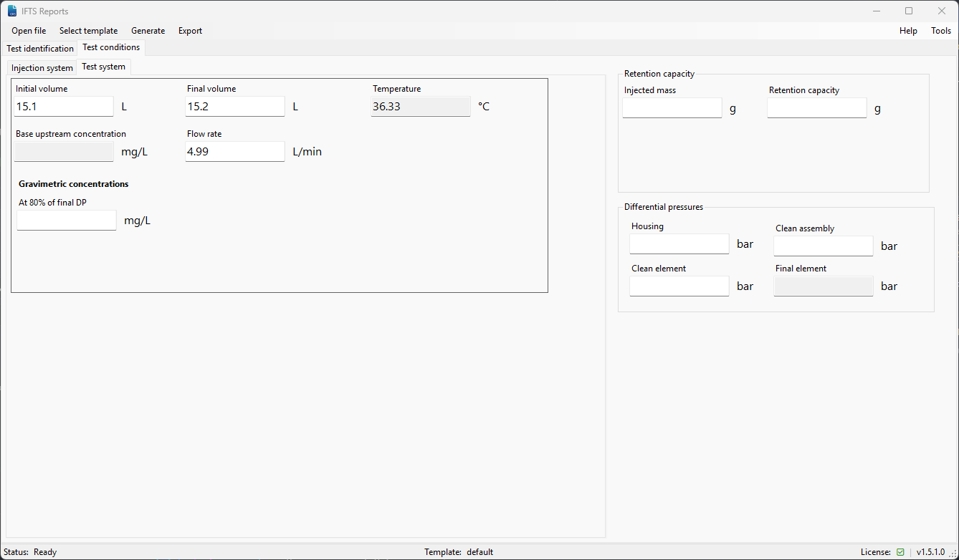The width and height of the screenshot is (959, 560).
Task: Click the Final volume input field
Action: [x=235, y=107]
